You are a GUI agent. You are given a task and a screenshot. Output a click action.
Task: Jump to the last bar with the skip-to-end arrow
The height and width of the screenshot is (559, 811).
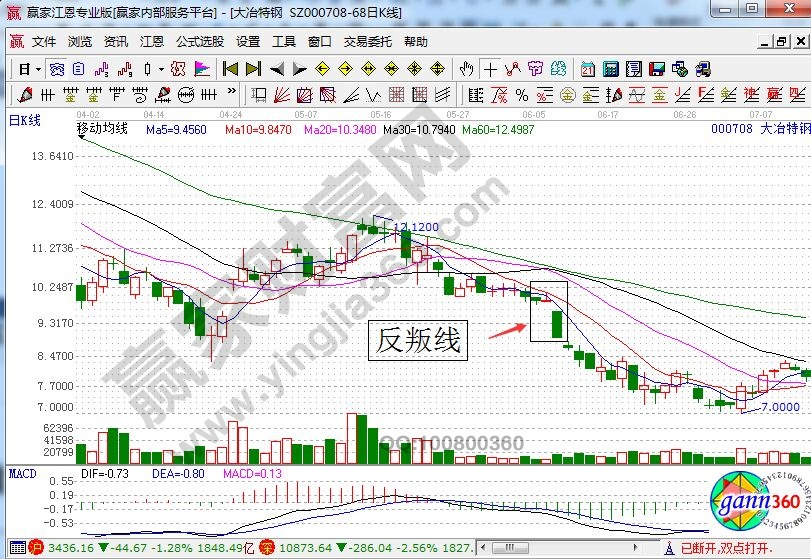tap(253, 69)
